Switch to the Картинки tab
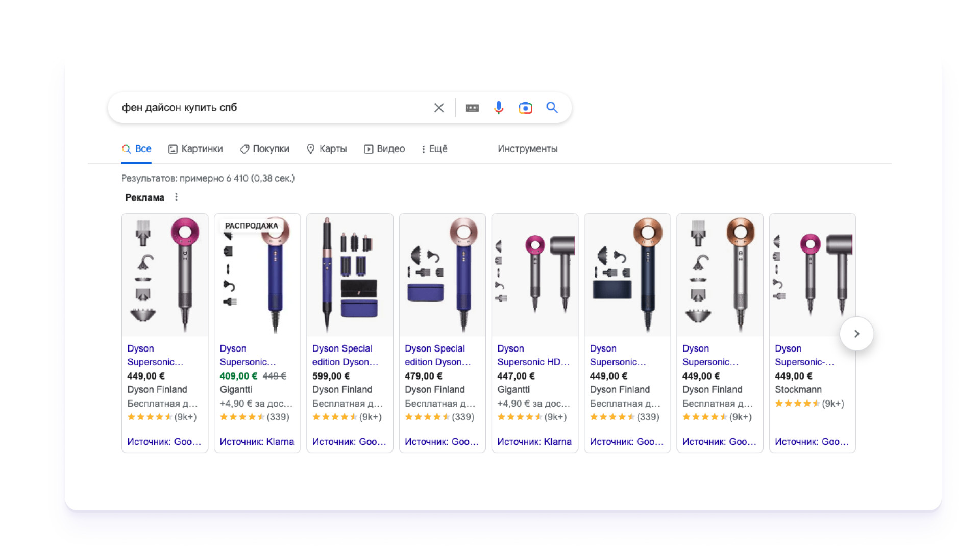 pos(195,149)
